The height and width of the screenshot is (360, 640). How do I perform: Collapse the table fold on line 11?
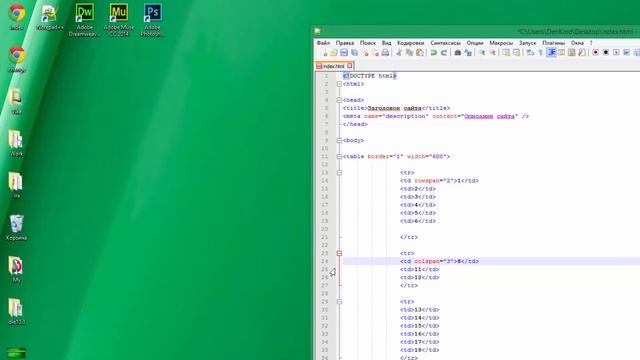click(x=339, y=157)
